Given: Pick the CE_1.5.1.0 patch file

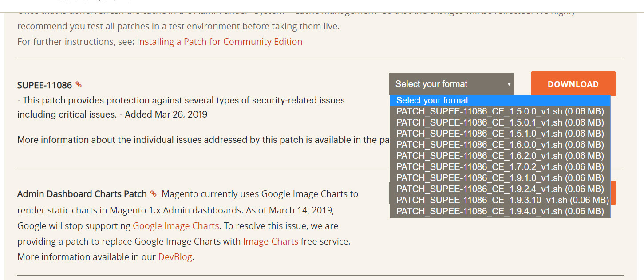Looking at the screenshot, I should (500, 134).
